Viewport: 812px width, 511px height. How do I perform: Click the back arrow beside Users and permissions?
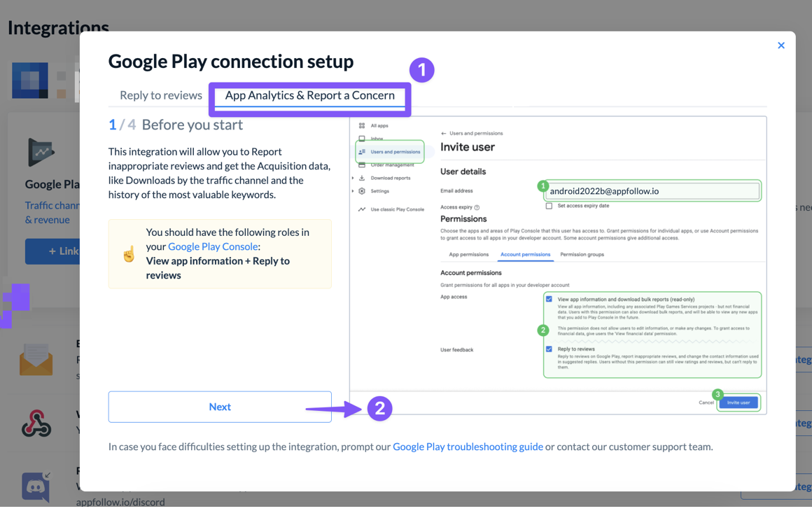pyautogui.click(x=444, y=134)
